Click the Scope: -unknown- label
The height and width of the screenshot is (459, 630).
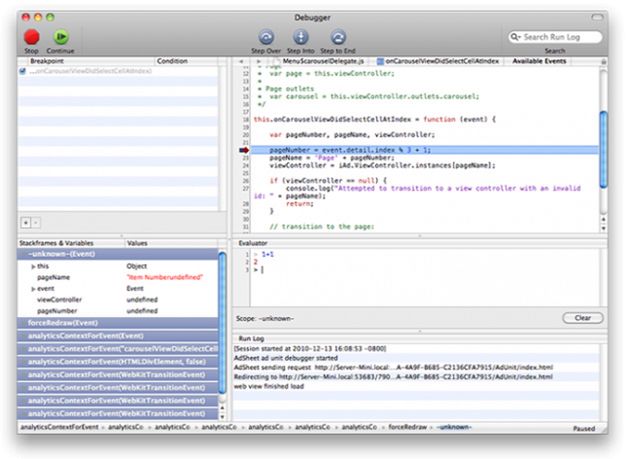[265, 318]
